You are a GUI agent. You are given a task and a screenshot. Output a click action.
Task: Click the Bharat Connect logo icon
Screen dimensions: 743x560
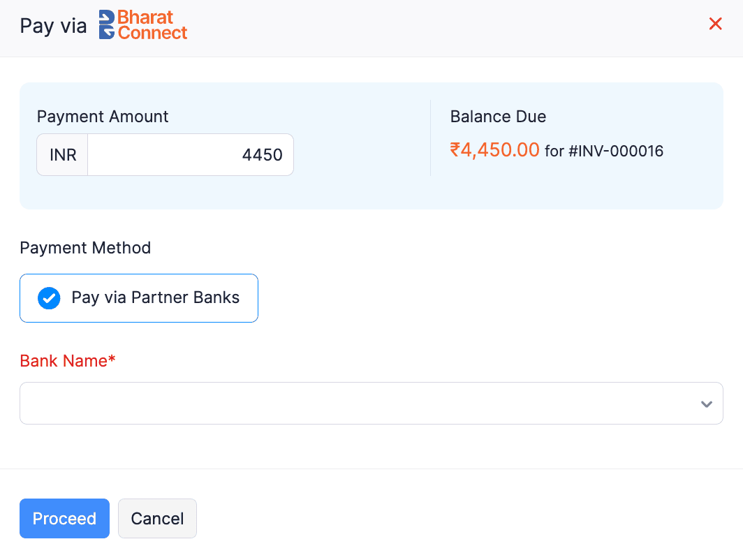pyautogui.click(x=107, y=24)
